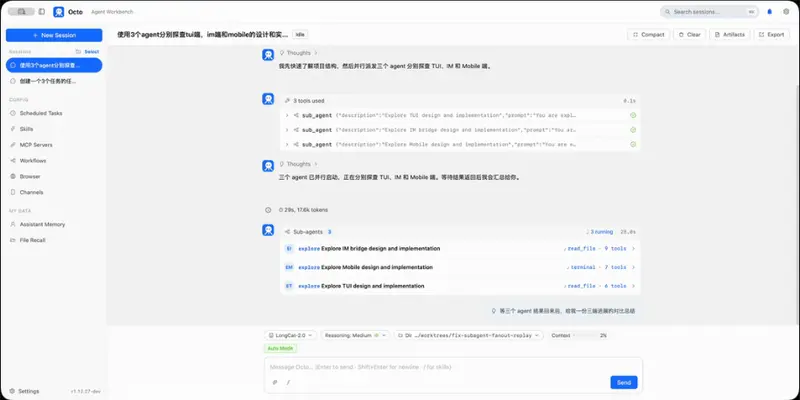Click the Octo logo in header
This screenshot has width=800, height=400.
click(59, 12)
